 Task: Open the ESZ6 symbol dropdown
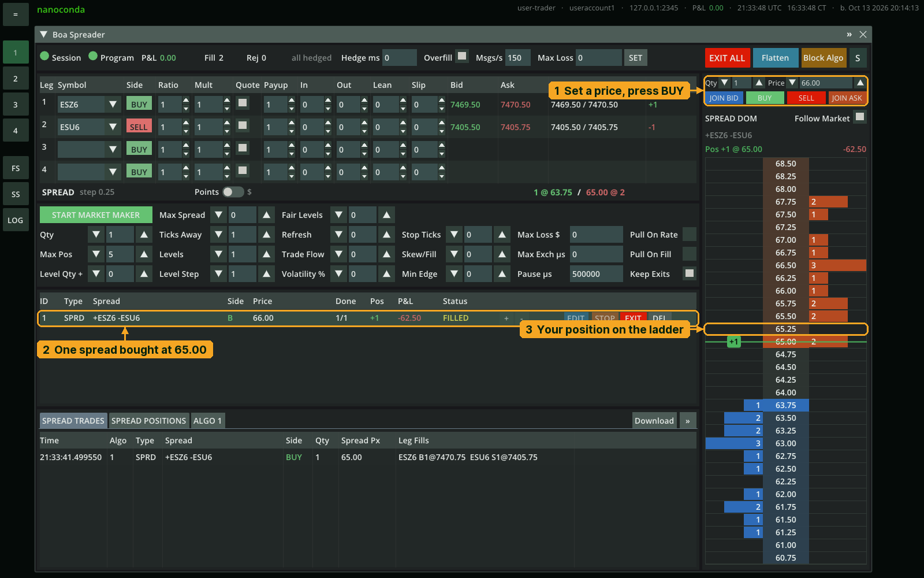pyautogui.click(x=113, y=105)
